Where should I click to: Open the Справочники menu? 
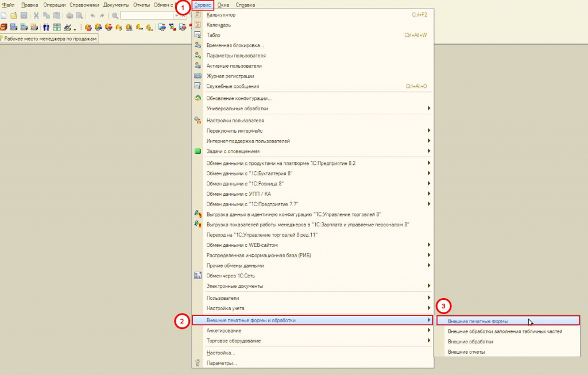pos(84,5)
